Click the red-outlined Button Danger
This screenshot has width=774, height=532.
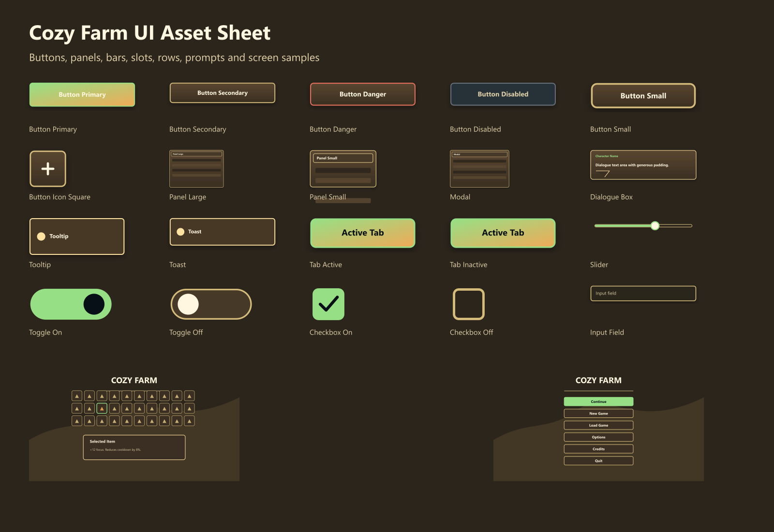pyautogui.click(x=363, y=94)
